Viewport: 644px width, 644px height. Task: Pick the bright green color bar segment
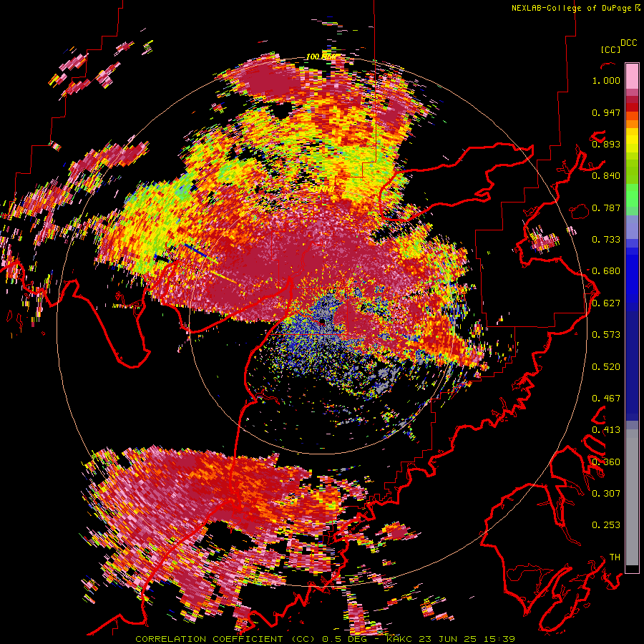(x=632, y=194)
